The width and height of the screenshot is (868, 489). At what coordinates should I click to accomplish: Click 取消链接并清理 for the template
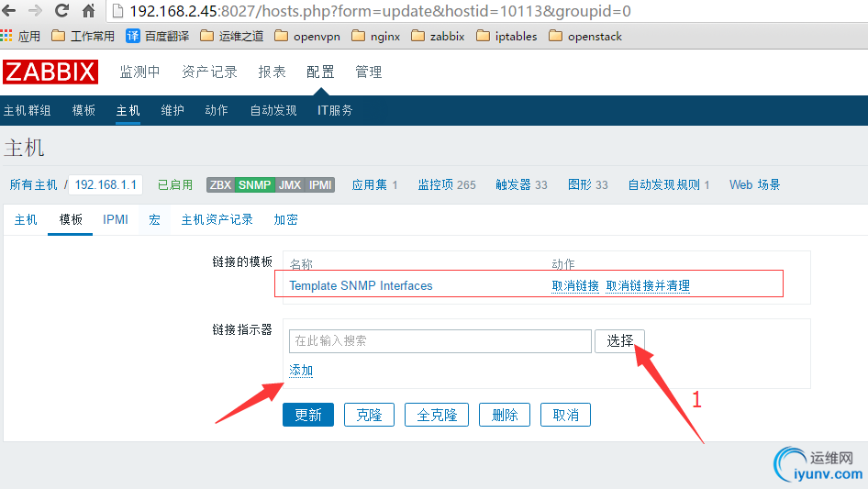click(648, 285)
